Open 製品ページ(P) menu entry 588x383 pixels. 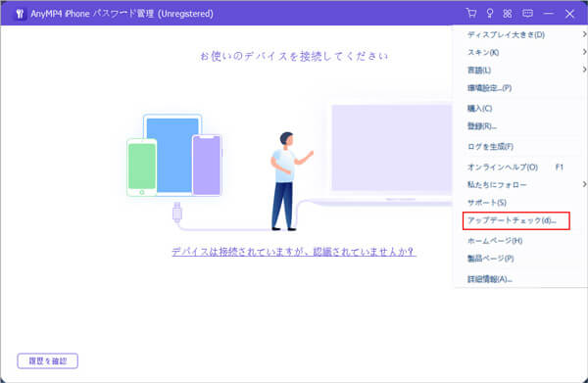point(520,259)
